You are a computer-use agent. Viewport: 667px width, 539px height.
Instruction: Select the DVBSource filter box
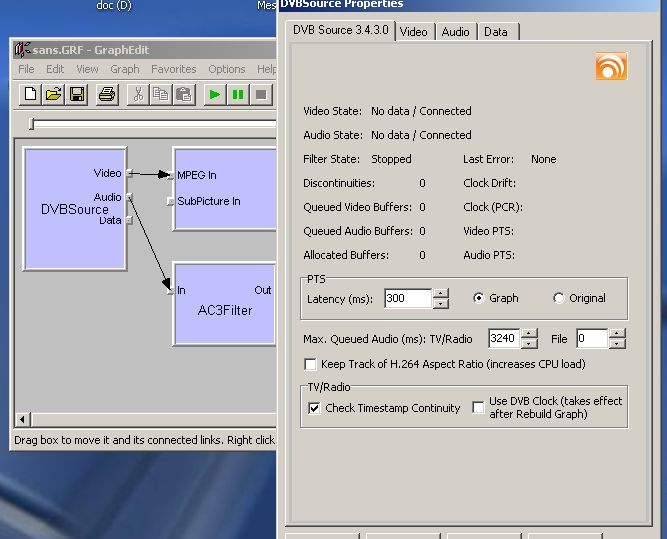pyautogui.click(x=75, y=209)
